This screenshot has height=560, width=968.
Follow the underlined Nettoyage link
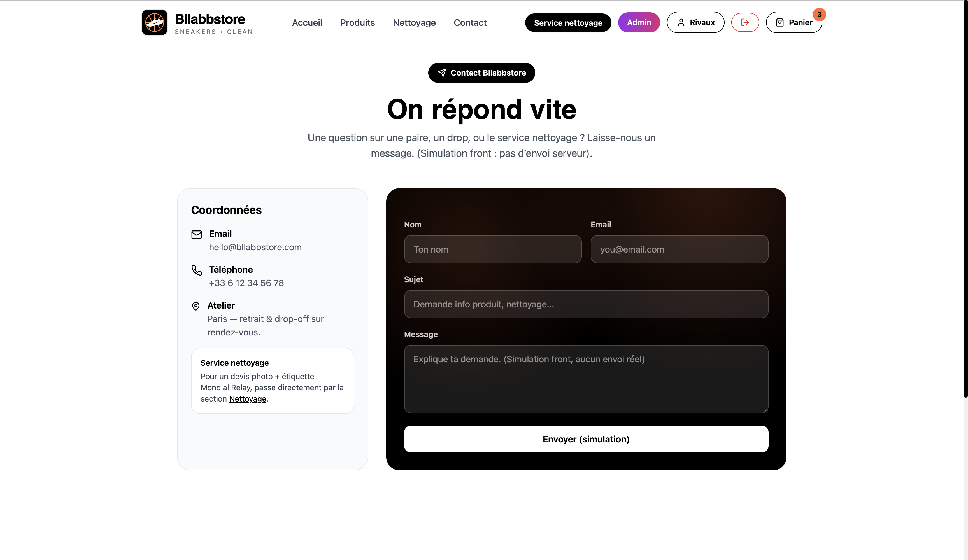tap(247, 399)
